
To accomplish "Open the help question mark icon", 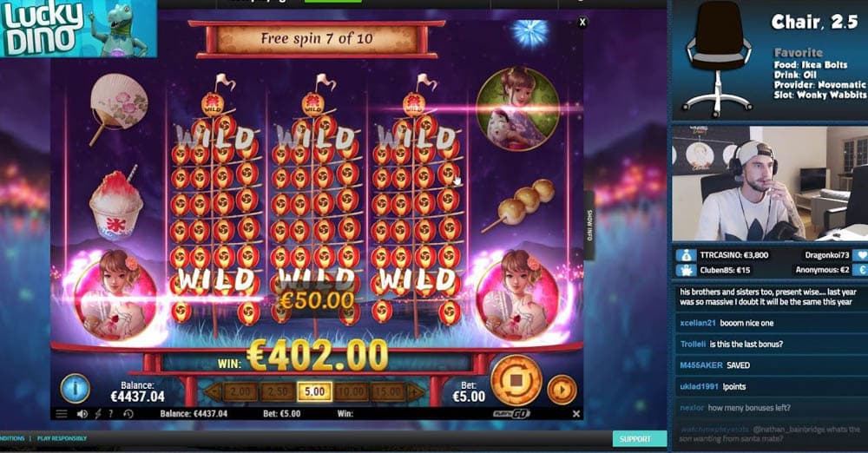I will (111, 414).
